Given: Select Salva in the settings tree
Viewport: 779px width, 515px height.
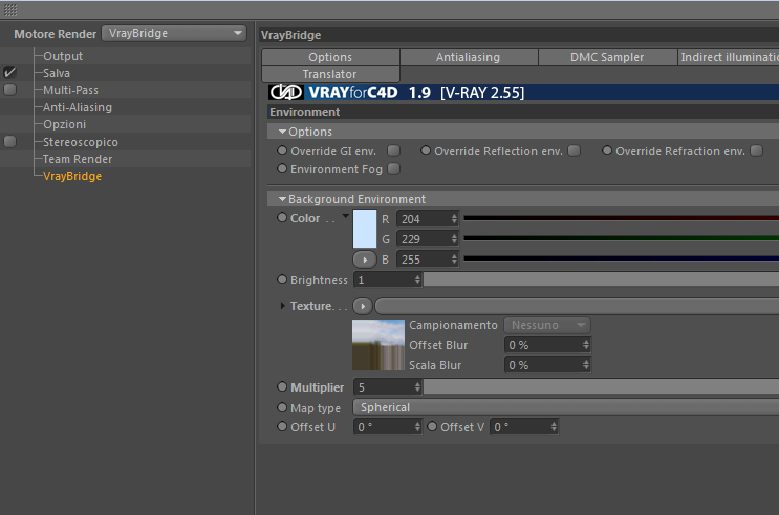Looking at the screenshot, I should pos(56,73).
